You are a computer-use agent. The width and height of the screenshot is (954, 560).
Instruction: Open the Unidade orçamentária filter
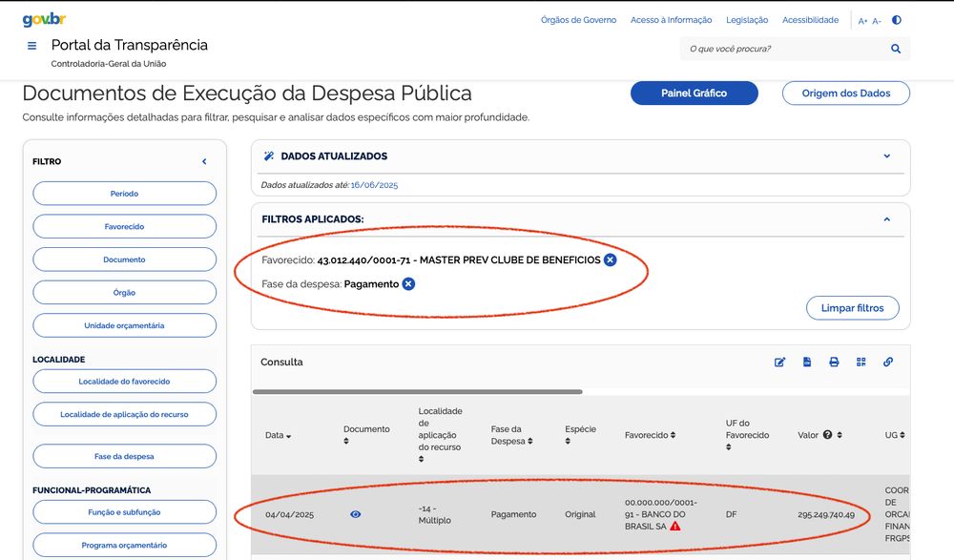[x=124, y=325]
